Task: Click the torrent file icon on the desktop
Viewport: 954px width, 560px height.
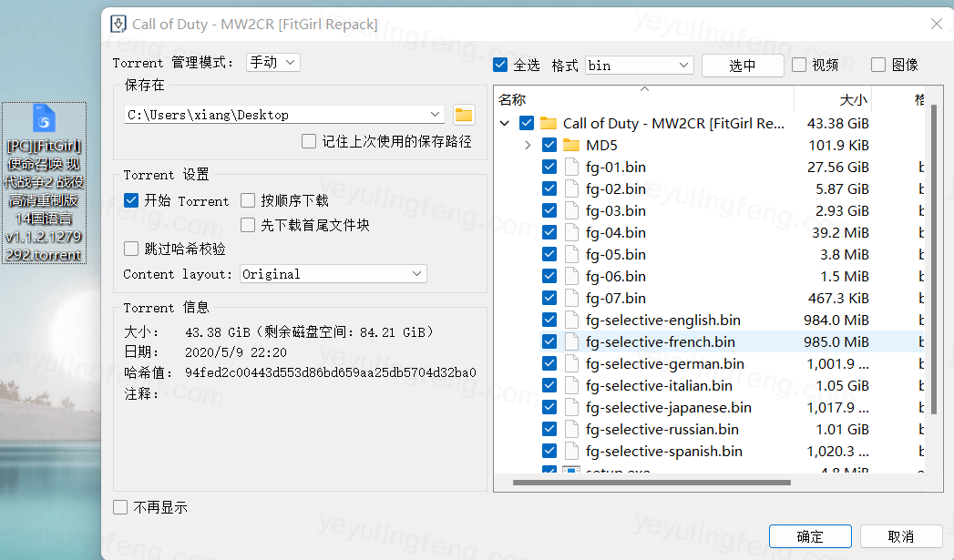Action: point(44,118)
